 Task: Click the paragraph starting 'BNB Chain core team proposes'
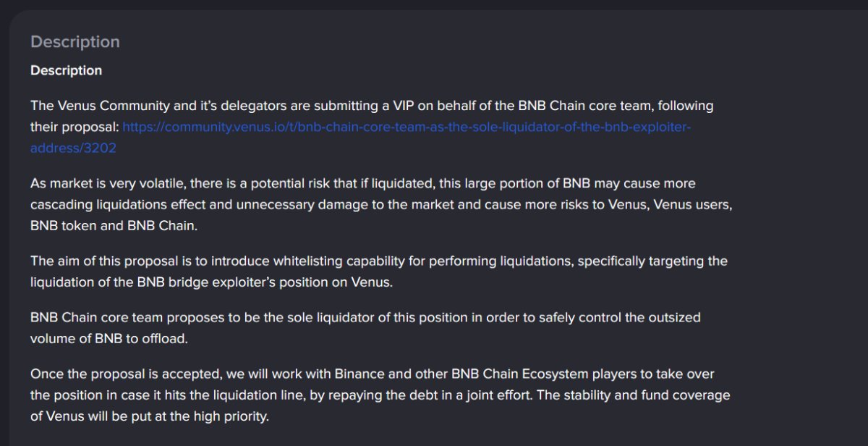(x=365, y=328)
